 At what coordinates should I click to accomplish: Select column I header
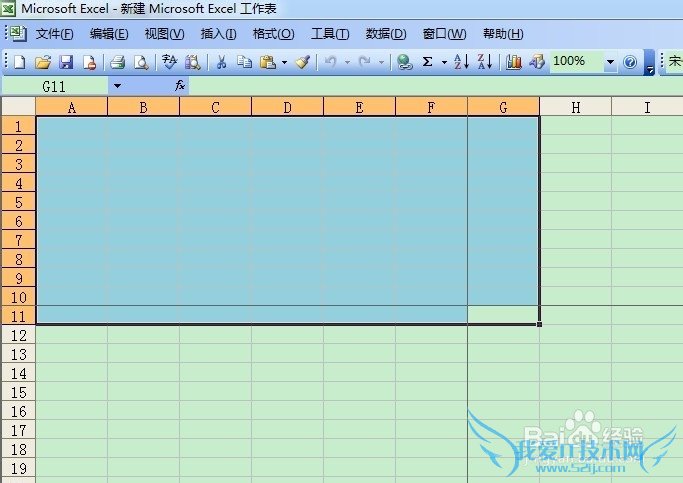[x=647, y=107]
